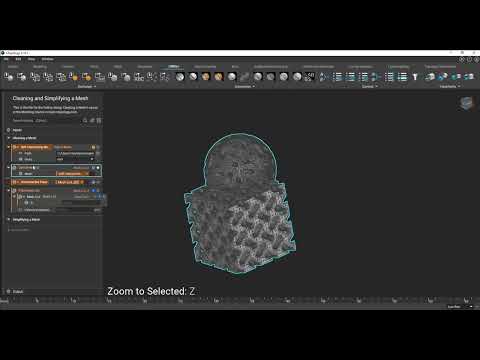Open the File menu

(x=6, y=59)
